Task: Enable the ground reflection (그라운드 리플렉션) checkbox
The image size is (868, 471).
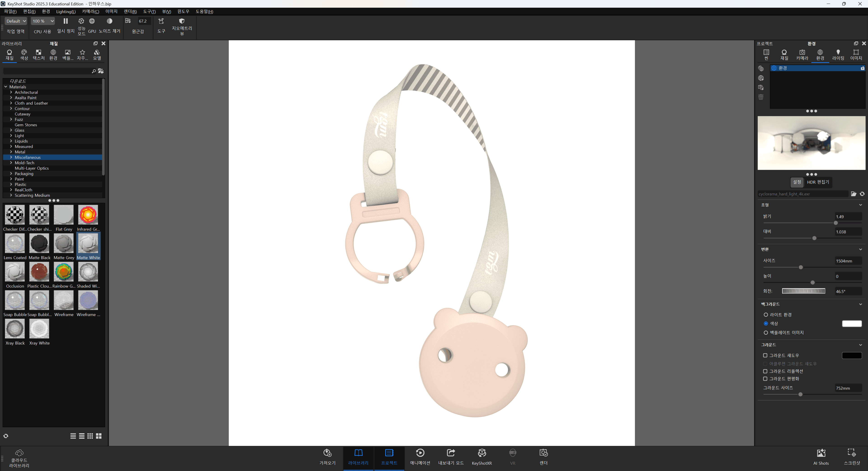Action: (765, 371)
